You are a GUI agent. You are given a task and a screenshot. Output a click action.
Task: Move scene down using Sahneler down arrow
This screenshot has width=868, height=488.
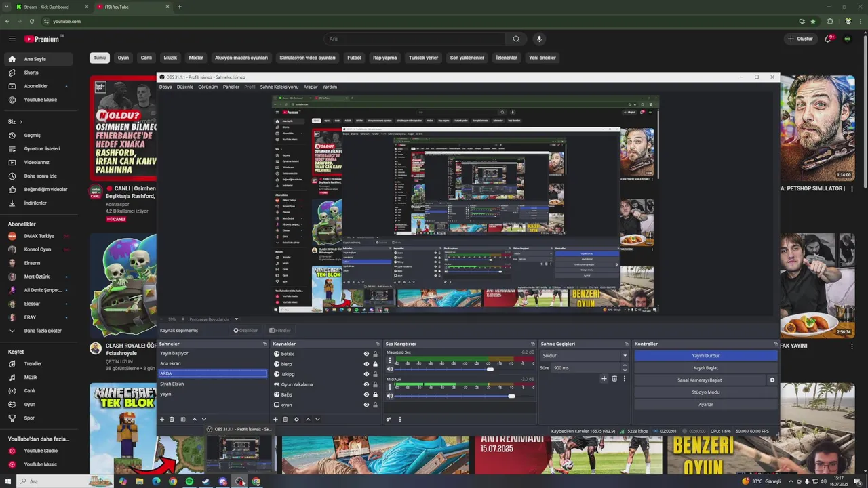[204, 419]
